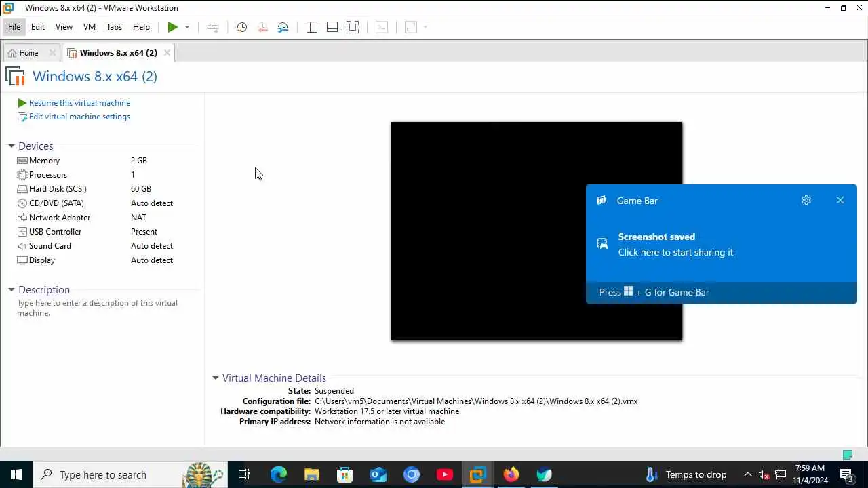This screenshot has width=868, height=488.
Task: Click the 2 GB memory value
Action: click(139, 161)
